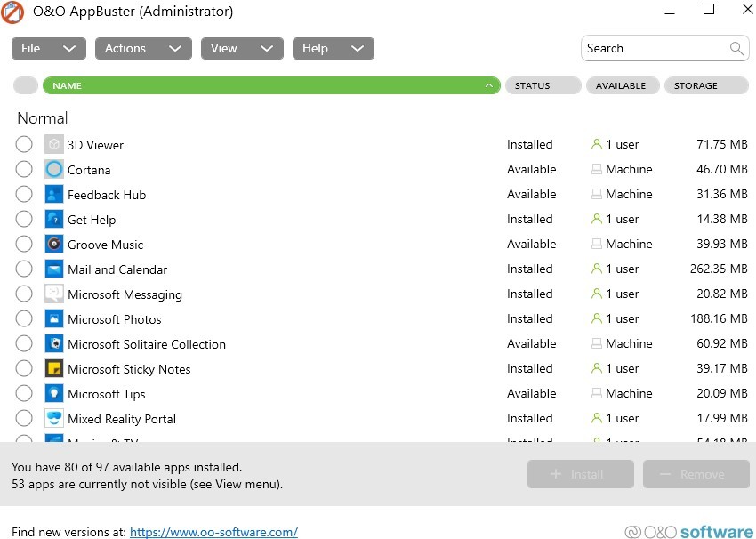Click the "Microsoft Messaging" app name
Screen dimensions: 756x539
pyautogui.click(x=125, y=294)
